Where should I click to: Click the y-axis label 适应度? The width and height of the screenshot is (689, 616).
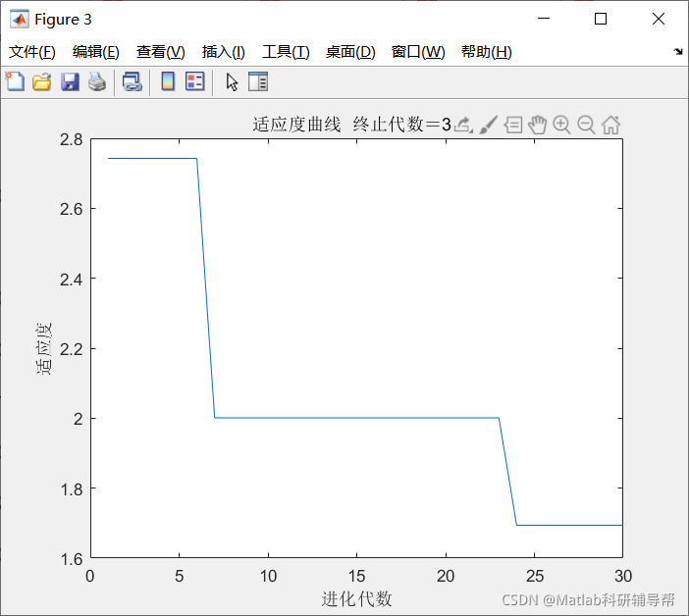(43, 348)
